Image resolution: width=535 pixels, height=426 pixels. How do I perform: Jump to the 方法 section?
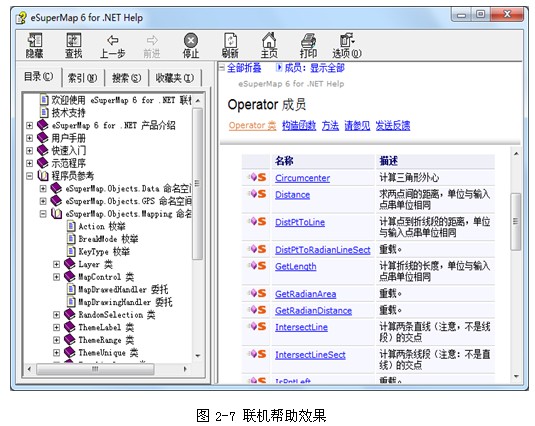coord(330,126)
